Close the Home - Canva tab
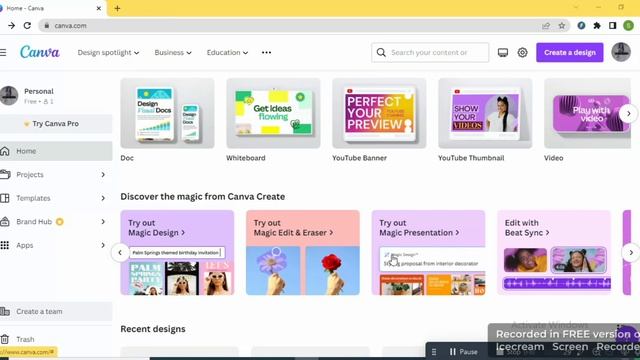The image size is (640, 360). [98, 8]
